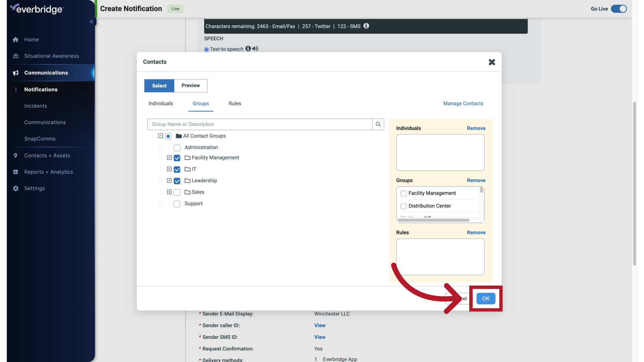Select the Home icon in the sidebar

pos(15,40)
